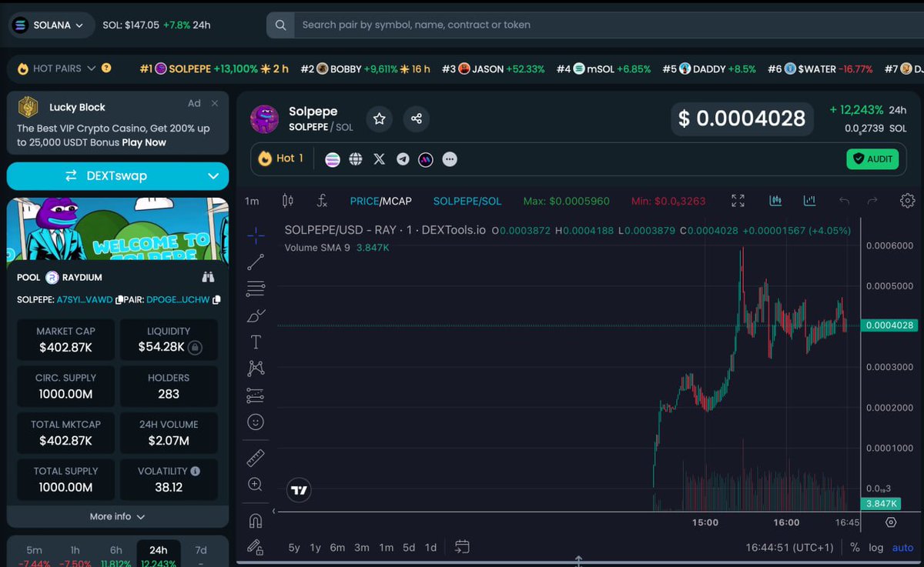The width and height of the screenshot is (924, 567).
Task: Open the emoji icons tool
Action: (x=256, y=422)
